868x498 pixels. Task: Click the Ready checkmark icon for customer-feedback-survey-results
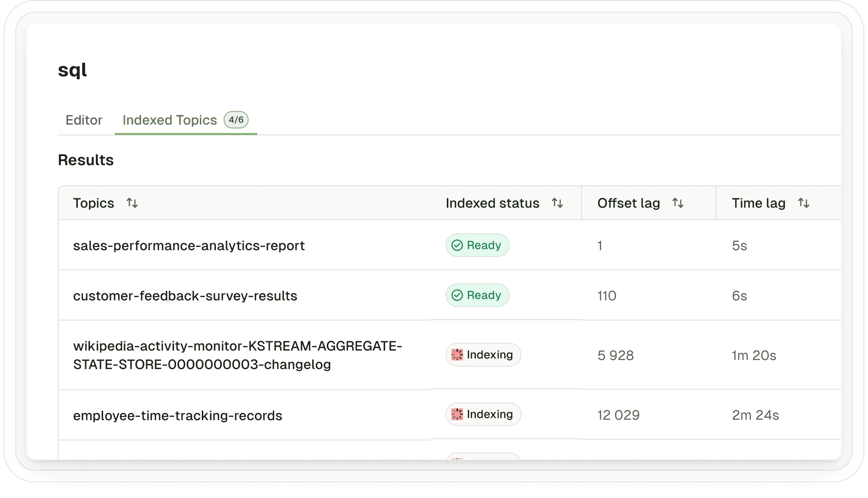[x=457, y=295]
